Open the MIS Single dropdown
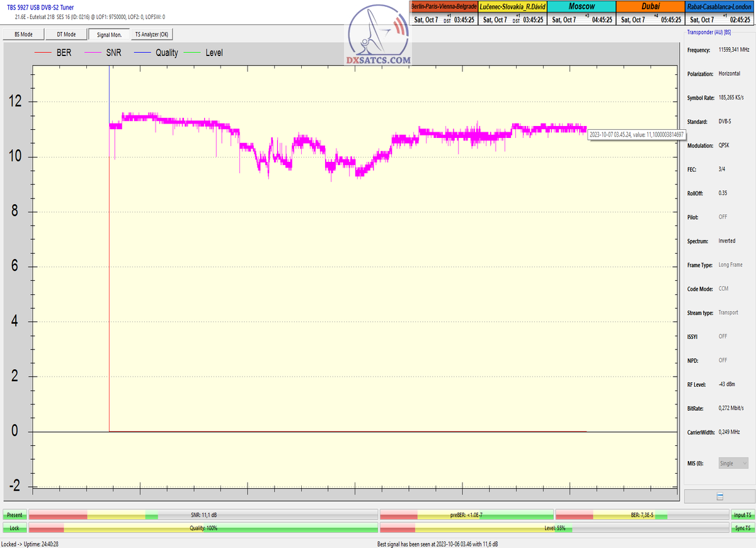 (733, 463)
